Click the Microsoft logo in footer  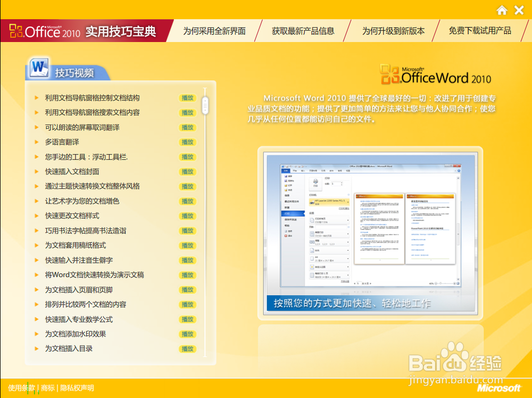pyautogui.click(x=499, y=388)
